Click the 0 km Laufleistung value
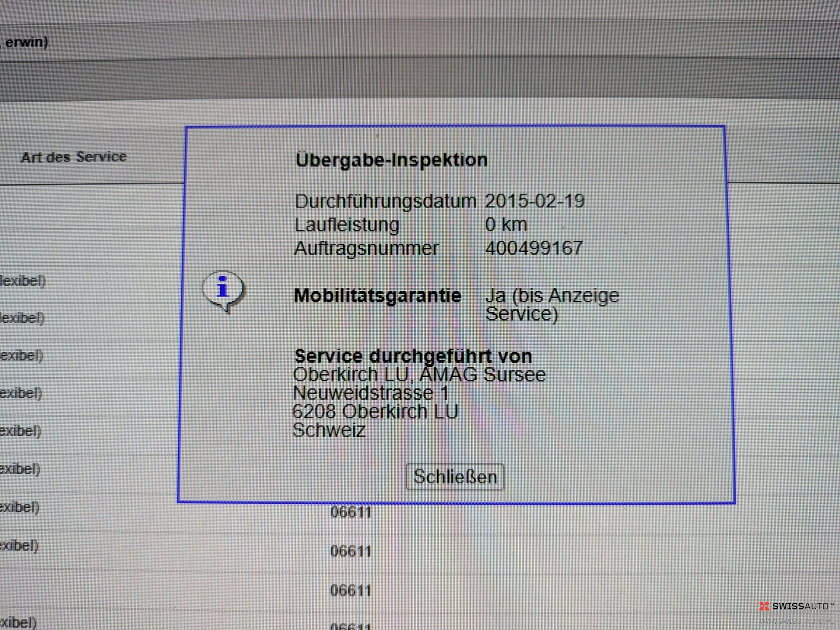The width and height of the screenshot is (840, 630). (x=506, y=225)
